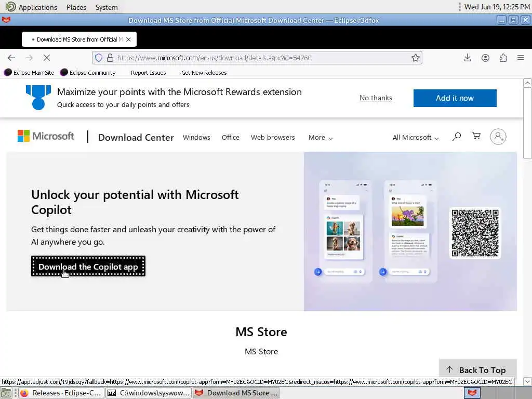Open the downloads panel icon
The image size is (532, 399).
pos(467,58)
